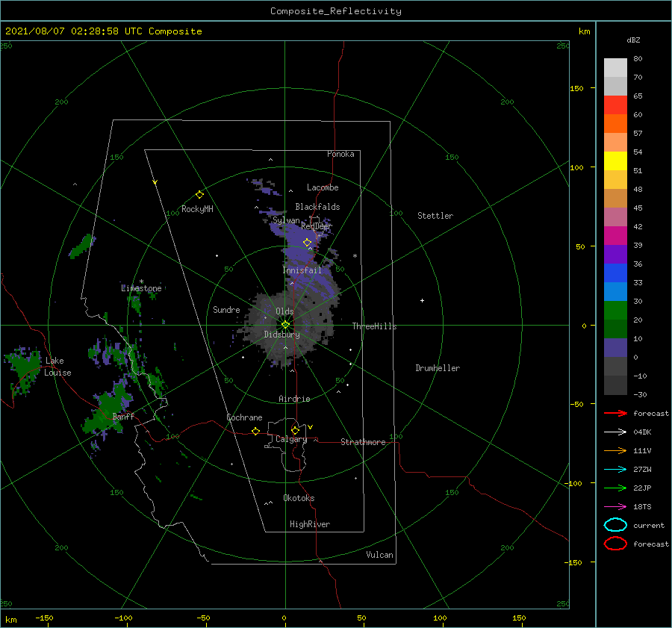Click the orange 111V arrow icon
The height and width of the screenshot is (628, 672).
pyautogui.click(x=615, y=450)
